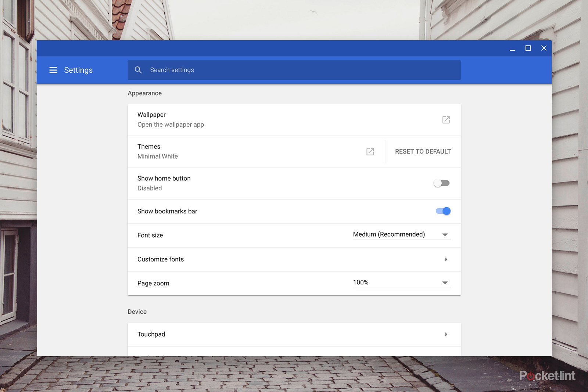588x392 pixels.
Task: Click the Touchpad settings arrow icon
Action: click(446, 334)
